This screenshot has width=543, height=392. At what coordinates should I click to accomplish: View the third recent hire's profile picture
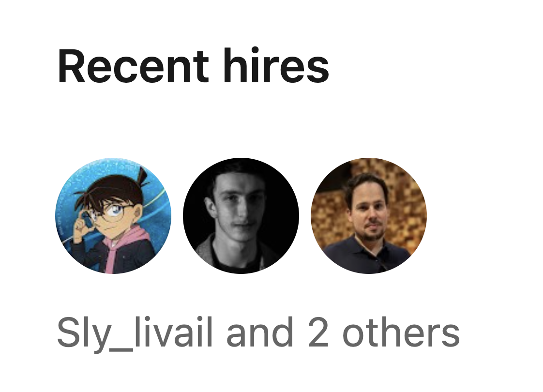(x=369, y=216)
